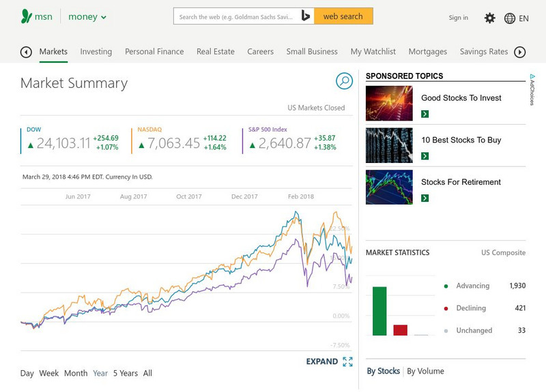This screenshot has height=392, width=546.
Task: Click the Bing search icon
Action: [x=306, y=16]
